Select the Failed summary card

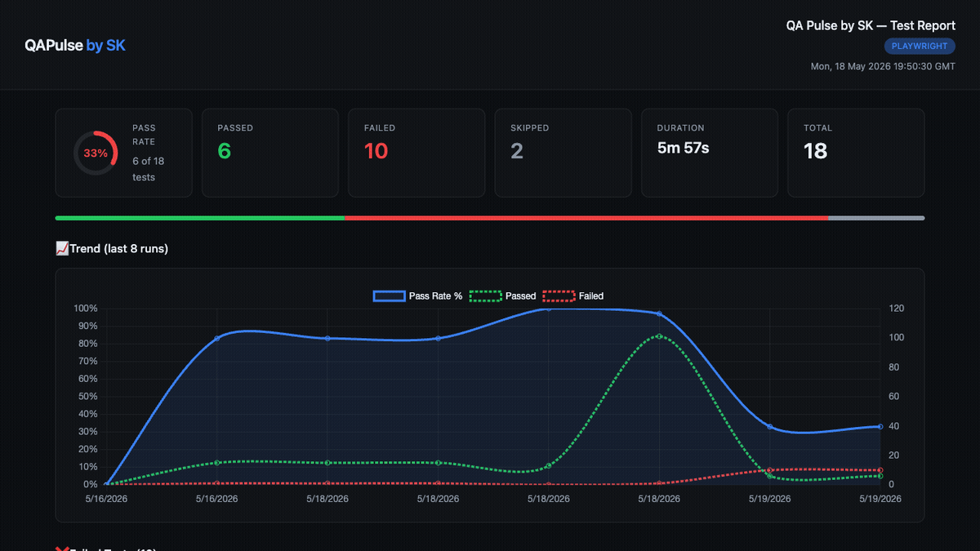click(416, 153)
